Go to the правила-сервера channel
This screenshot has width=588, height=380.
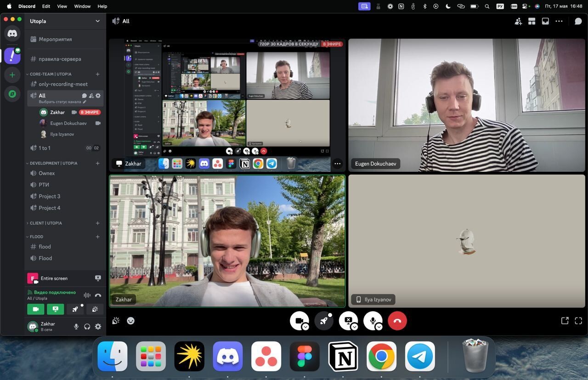(65, 59)
